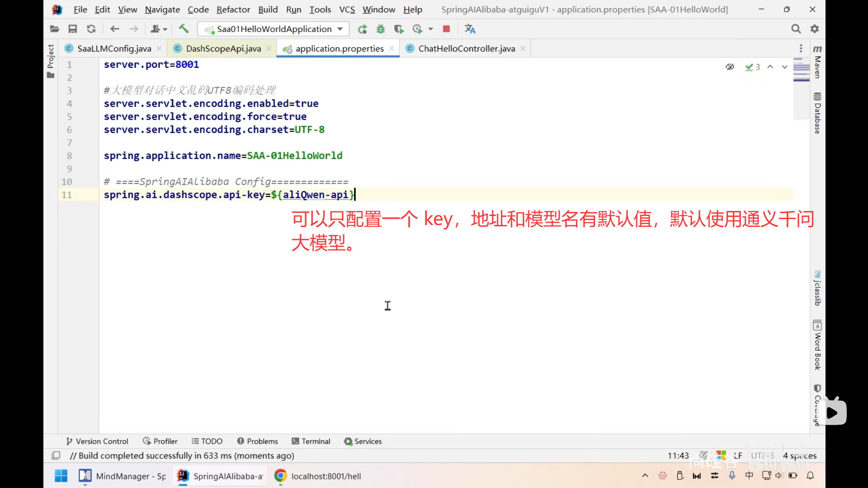Click the Rerun application icon
The height and width of the screenshot is (488, 868).
click(362, 29)
